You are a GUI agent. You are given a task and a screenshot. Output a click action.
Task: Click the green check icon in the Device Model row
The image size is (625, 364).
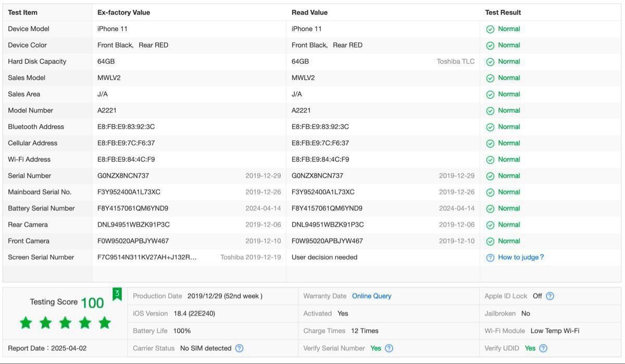(x=490, y=29)
